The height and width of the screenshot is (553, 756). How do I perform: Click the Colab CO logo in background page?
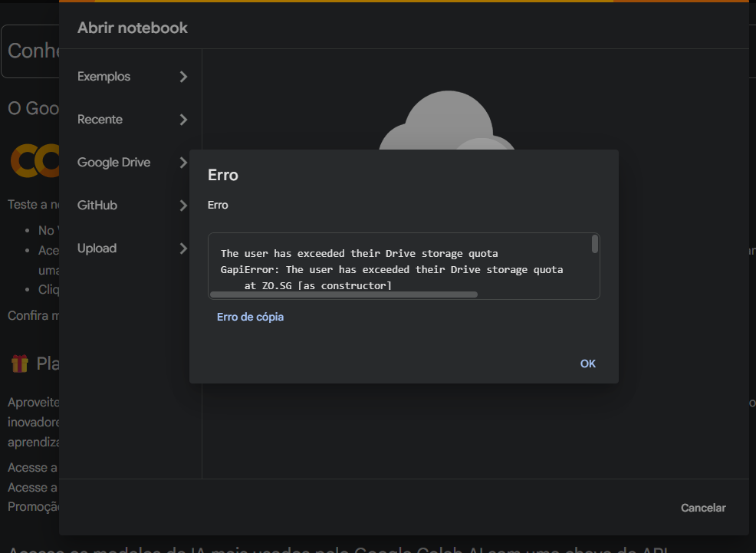pos(35,160)
